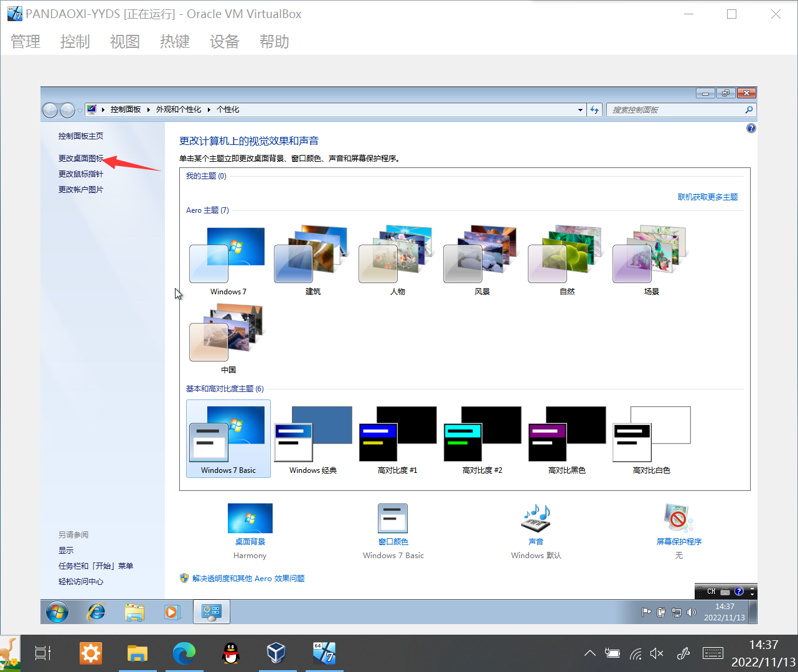Image resolution: width=798 pixels, height=672 pixels.
Task: Expand breadcrumb arrow after 控制面板
Action: [x=149, y=110]
